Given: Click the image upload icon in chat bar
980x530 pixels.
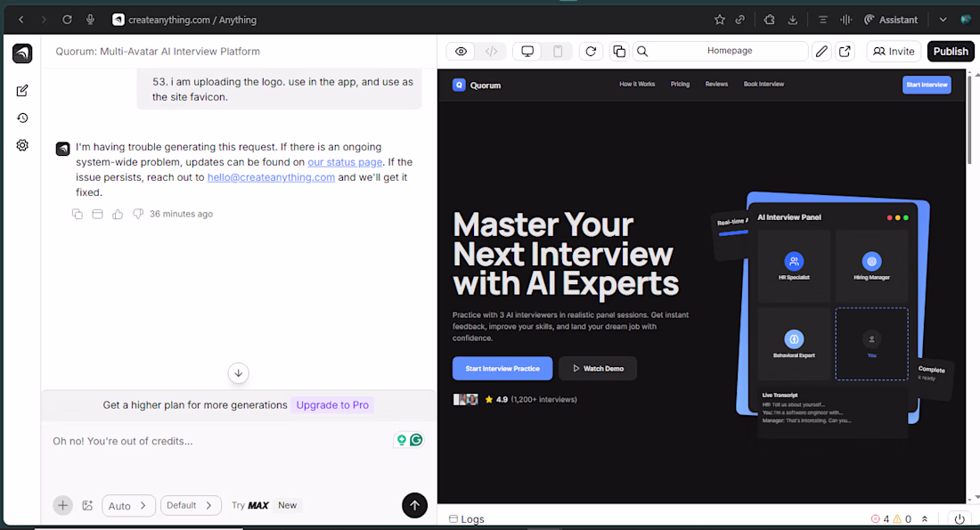Looking at the screenshot, I should pos(87,505).
